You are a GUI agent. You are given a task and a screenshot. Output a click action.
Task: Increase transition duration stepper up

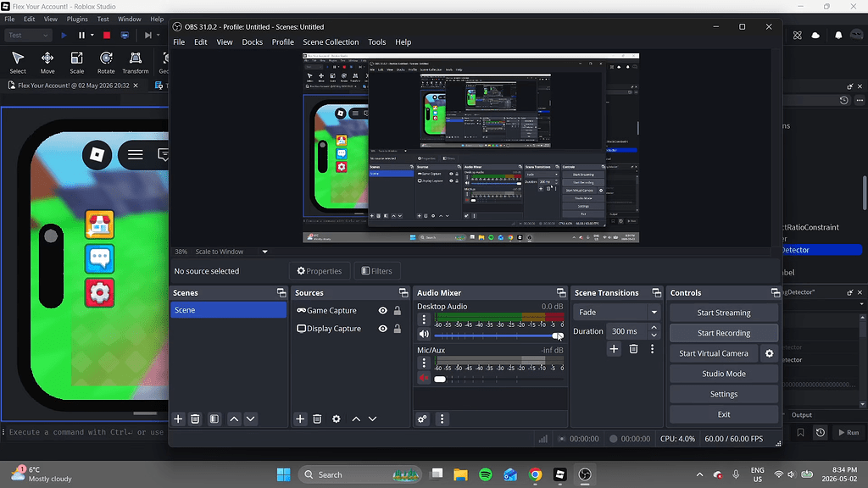pyautogui.click(x=654, y=328)
